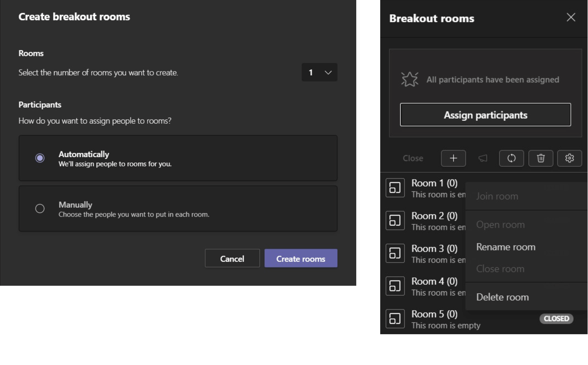Choose Delete room from context menu
588x365 pixels.
502,297
